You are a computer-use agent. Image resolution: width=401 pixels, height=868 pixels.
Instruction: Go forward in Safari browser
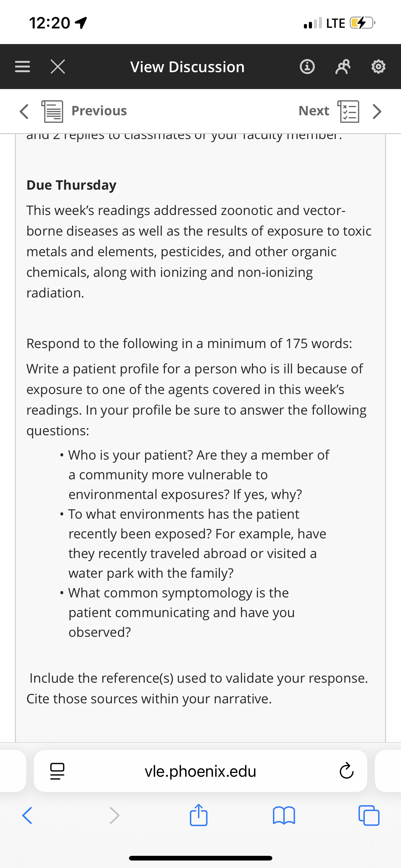point(115,816)
